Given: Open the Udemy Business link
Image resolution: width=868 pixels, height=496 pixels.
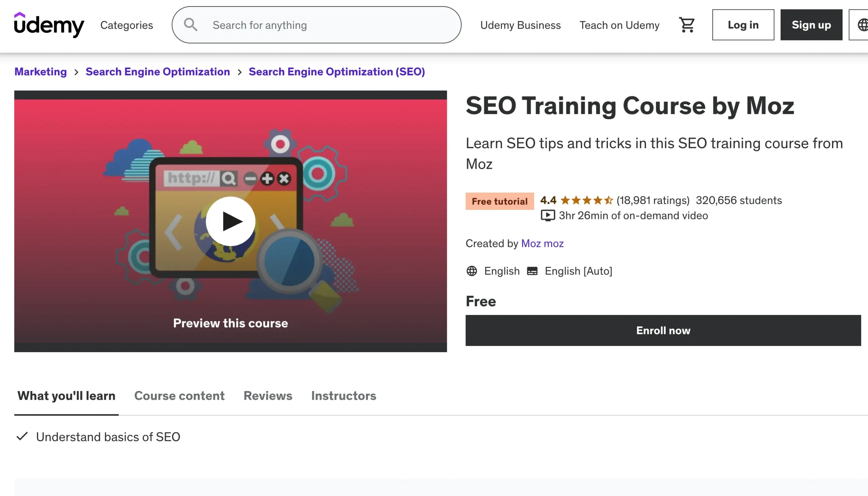Looking at the screenshot, I should click(520, 25).
